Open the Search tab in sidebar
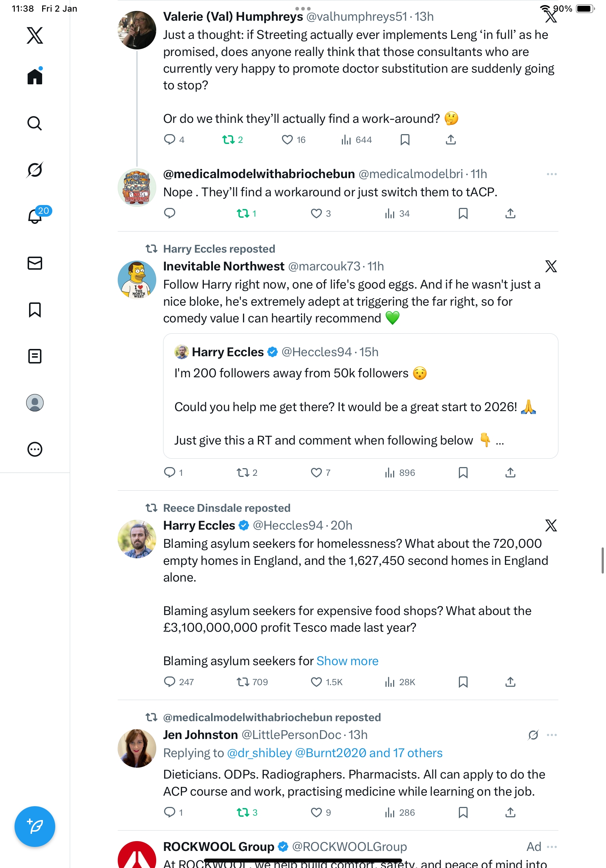This screenshot has width=606, height=868. [35, 123]
